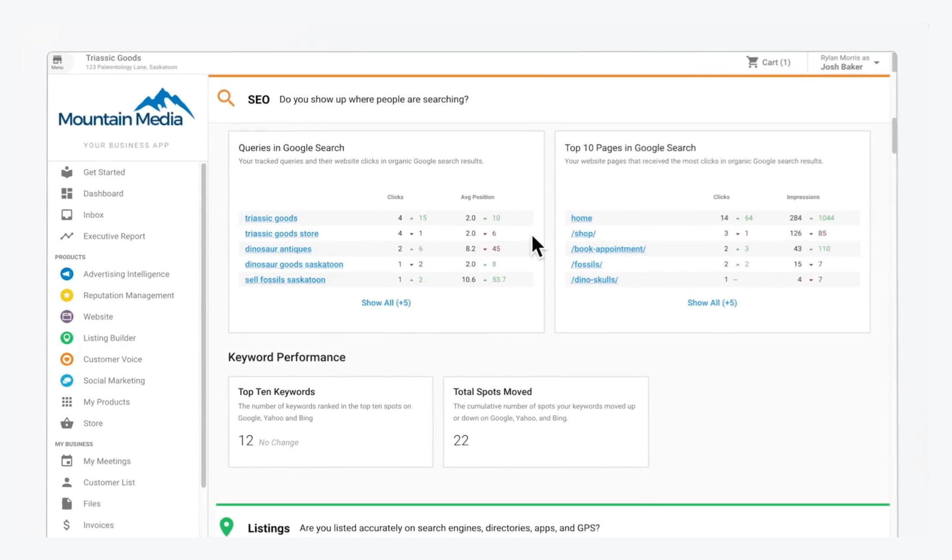Viewport: 952px width, 560px height.
Task: Open My Products menu item
Action: click(106, 402)
